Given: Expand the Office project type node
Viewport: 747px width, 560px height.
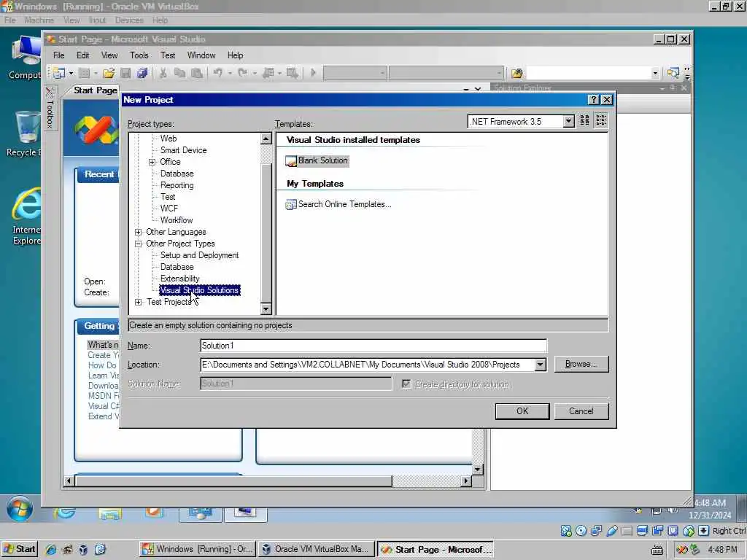Looking at the screenshot, I should point(152,162).
